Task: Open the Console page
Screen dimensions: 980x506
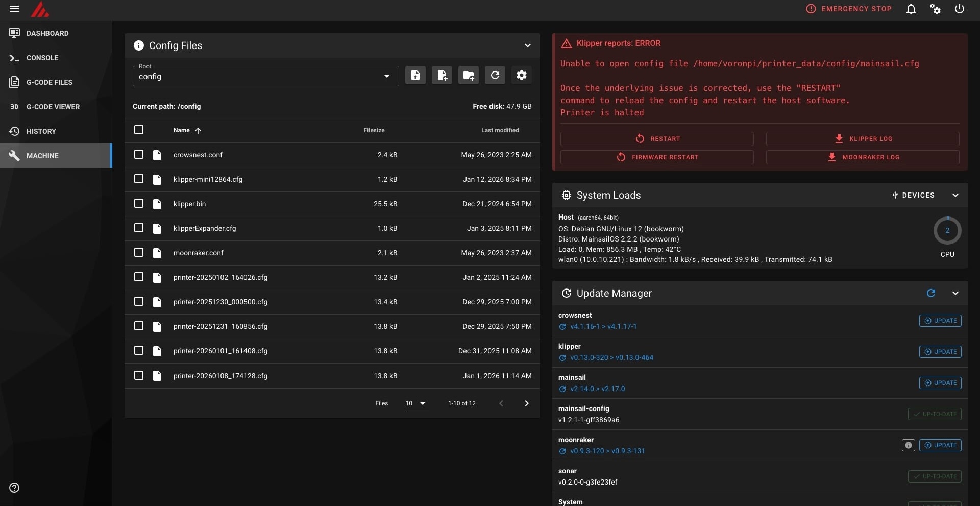Action: pos(56,58)
